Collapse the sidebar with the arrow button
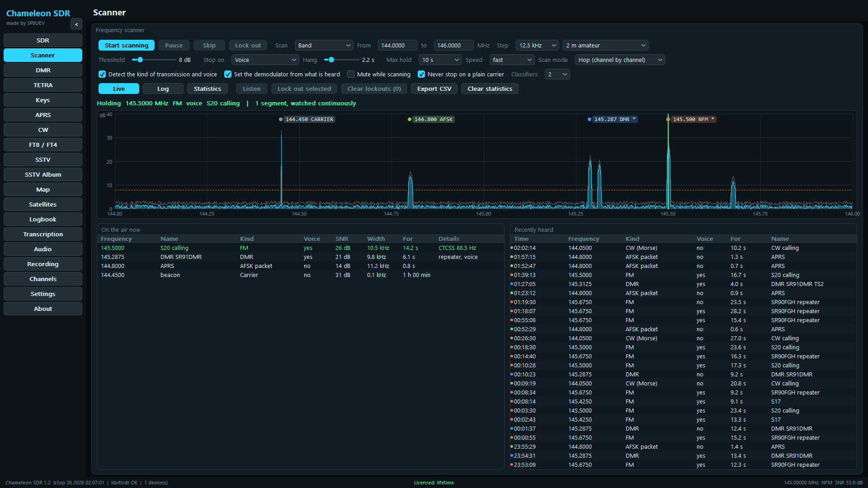 click(76, 24)
